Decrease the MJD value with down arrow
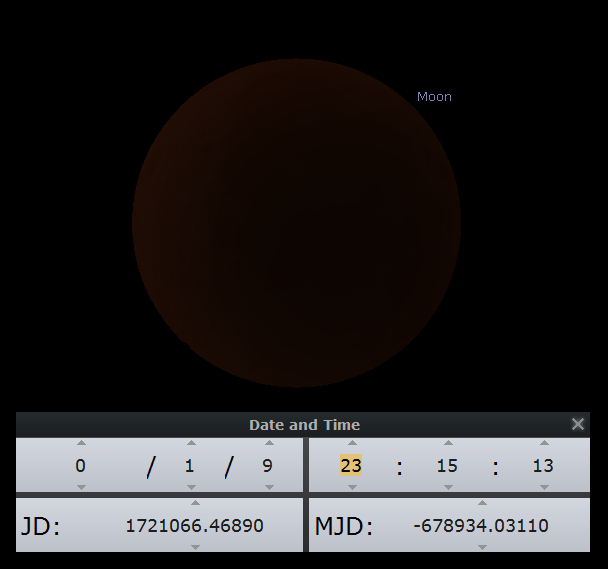 pyautogui.click(x=482, y=547)
